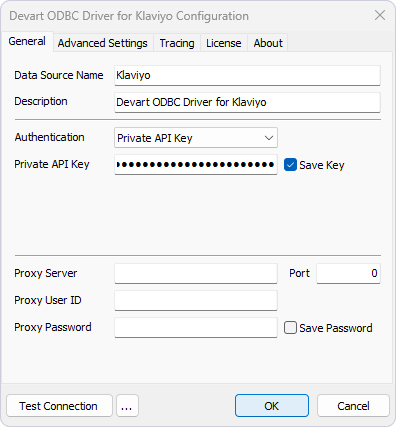
Task: Click the Proxy User ID label
Action: pos(48,300)
